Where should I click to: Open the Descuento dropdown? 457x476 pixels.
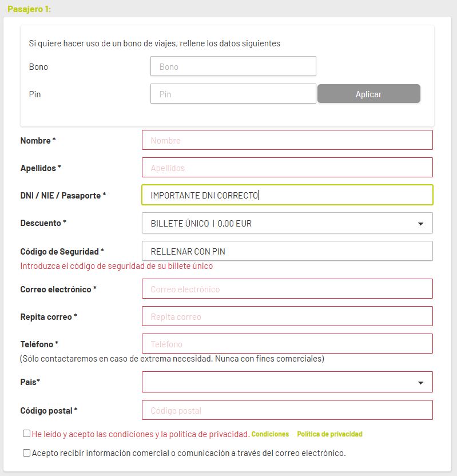287,223
